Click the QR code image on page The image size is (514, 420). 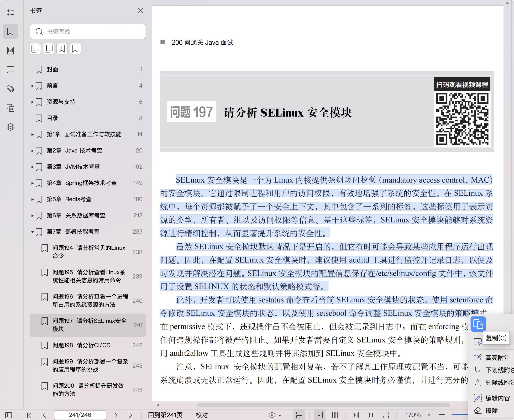[462, 119]
